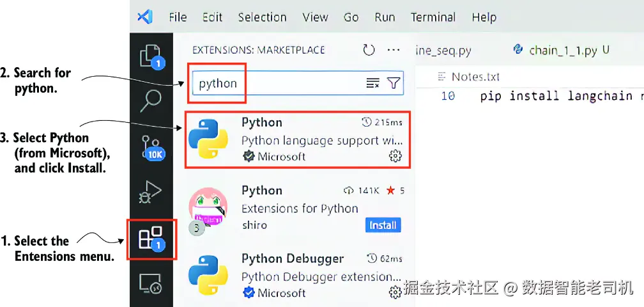The image size is (644, 307).
Task: Install the Python extension by shiro
Action: click(383, 225)
